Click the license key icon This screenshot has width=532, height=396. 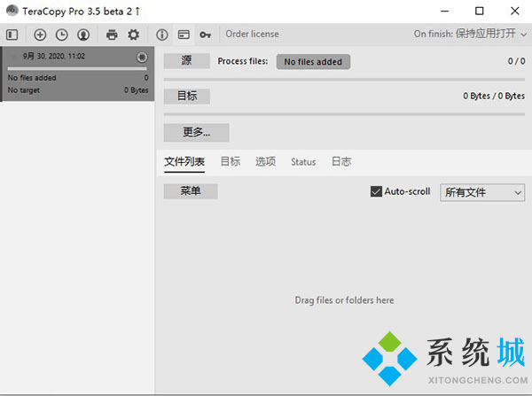[x=206, y=35]
